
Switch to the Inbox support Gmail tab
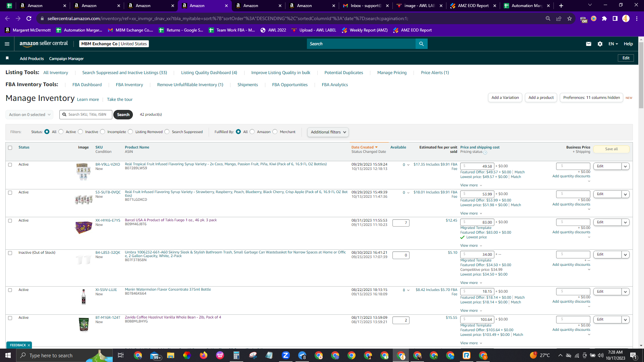tap(366, 6)
